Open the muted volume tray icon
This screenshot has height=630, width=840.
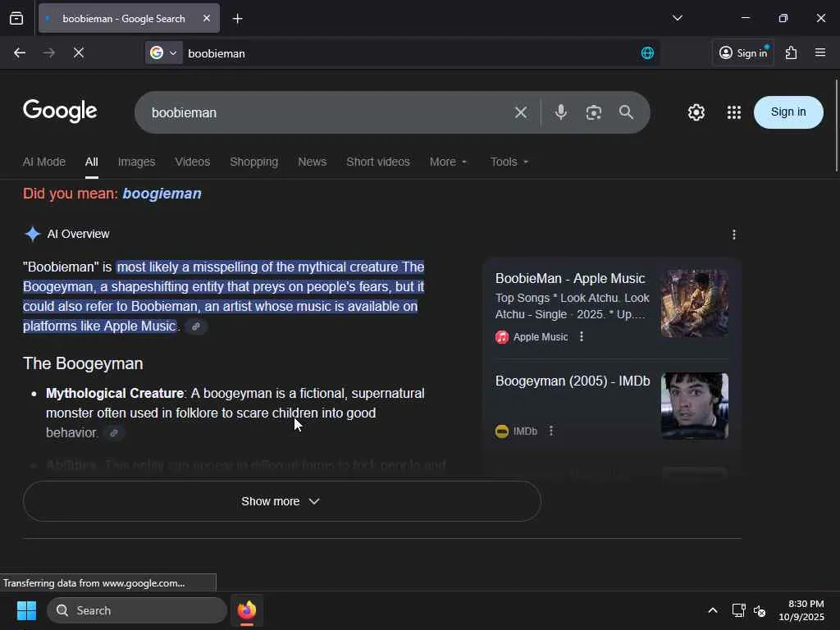point(759,610)
